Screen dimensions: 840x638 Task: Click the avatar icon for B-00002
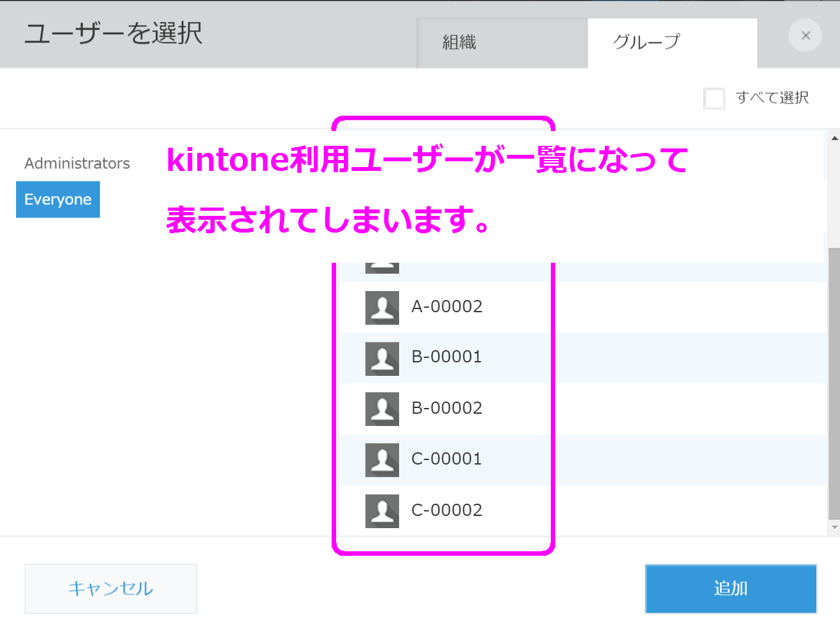382,409
